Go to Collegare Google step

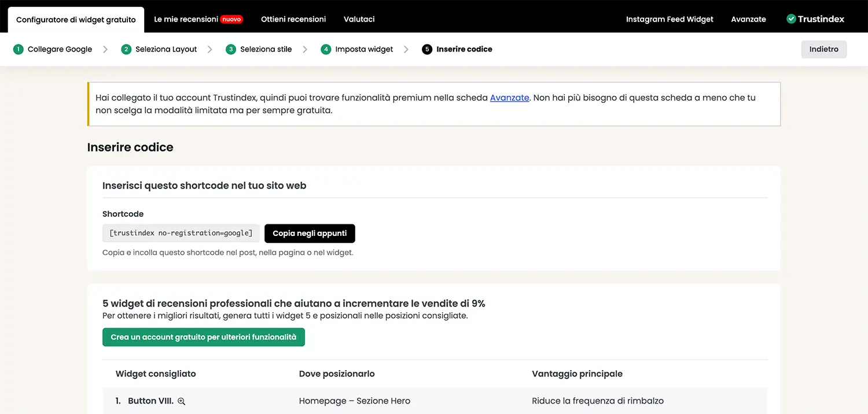pyautogui.click(x=60, y=49)
